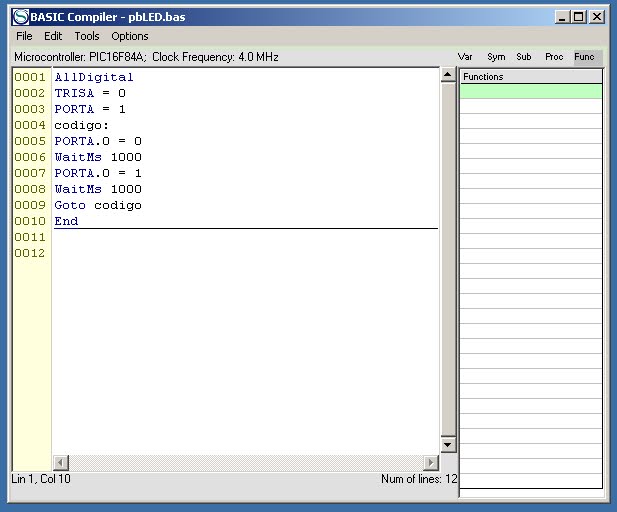617x512 pixels.
Task: Minimize the BASIC Compiler window
Action: (562, 17)
